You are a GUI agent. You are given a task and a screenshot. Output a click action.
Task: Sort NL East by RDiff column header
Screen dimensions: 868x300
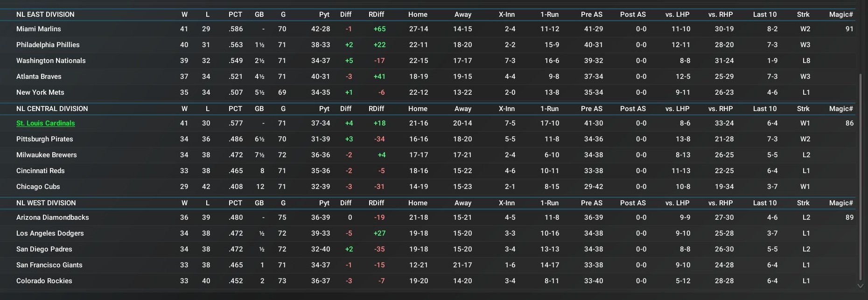point(376,14)
